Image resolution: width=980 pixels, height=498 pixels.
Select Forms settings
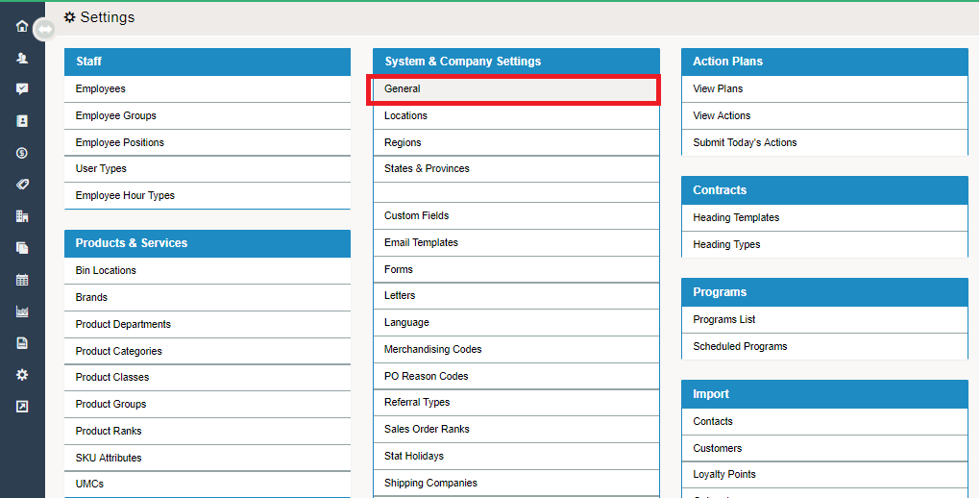click(x=516, y=269)
